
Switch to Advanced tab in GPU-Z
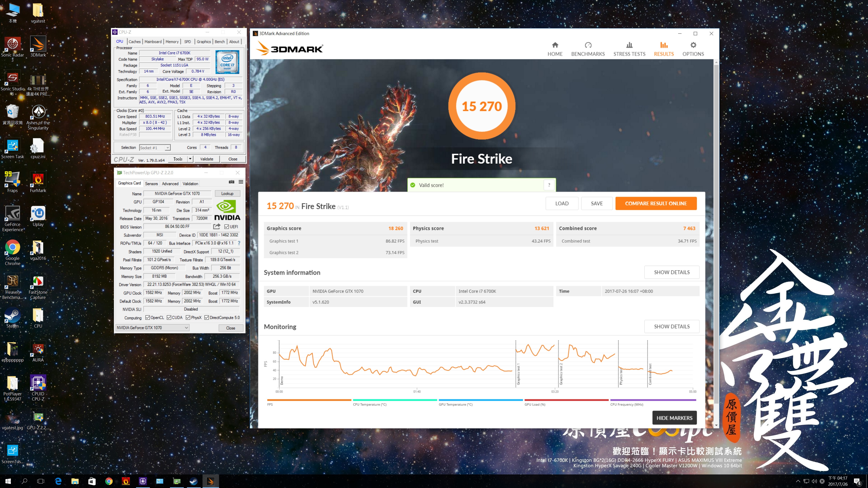pos(170,183)
